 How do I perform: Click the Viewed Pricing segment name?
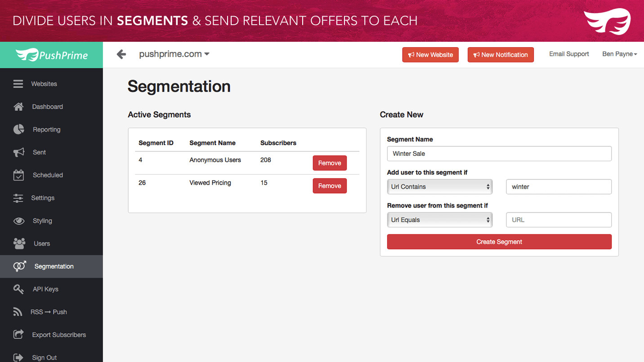pos(210,183)
